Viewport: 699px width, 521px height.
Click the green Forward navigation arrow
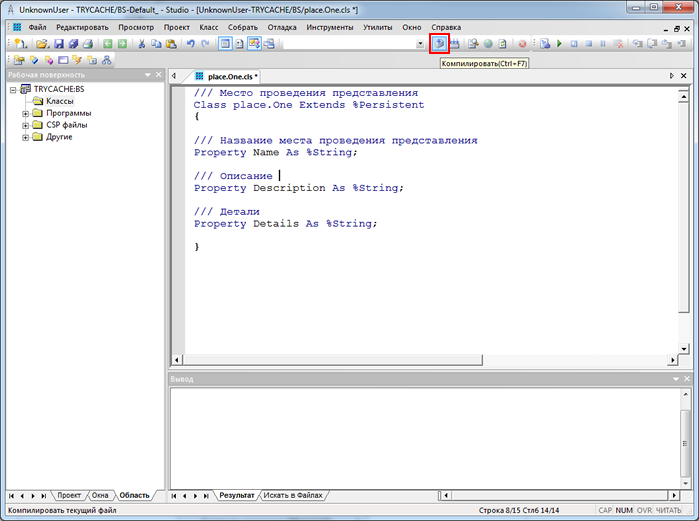pyautogui.click(x=122, y=44)
